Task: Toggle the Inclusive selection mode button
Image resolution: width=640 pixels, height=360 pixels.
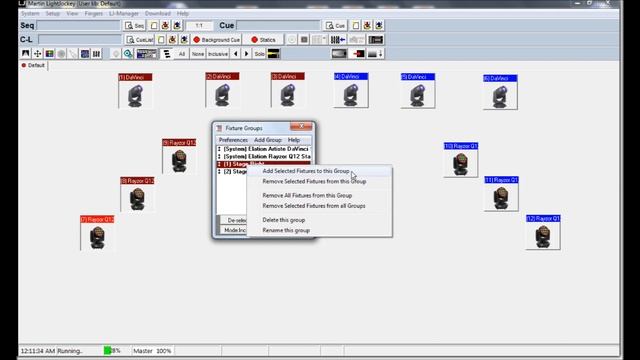Action: click(x=218, y=54)
